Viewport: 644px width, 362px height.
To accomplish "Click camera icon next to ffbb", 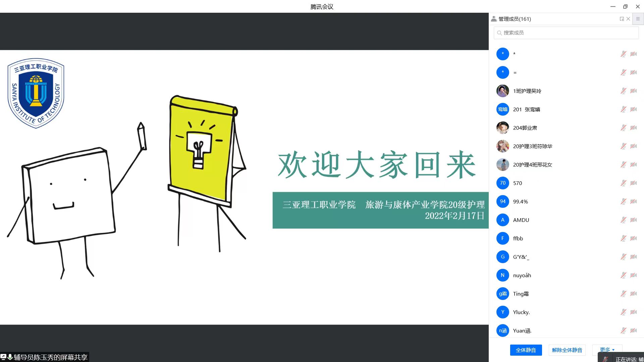I will [633, 238].
